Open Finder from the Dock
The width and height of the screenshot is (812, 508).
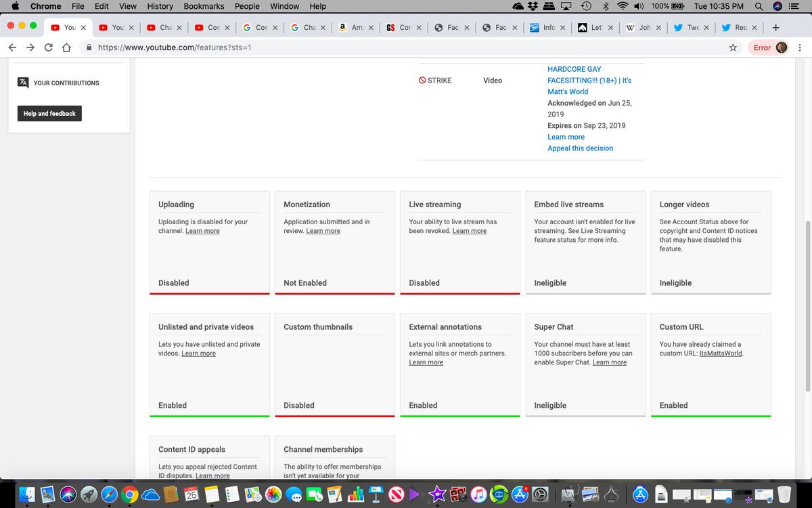point(27,494)
